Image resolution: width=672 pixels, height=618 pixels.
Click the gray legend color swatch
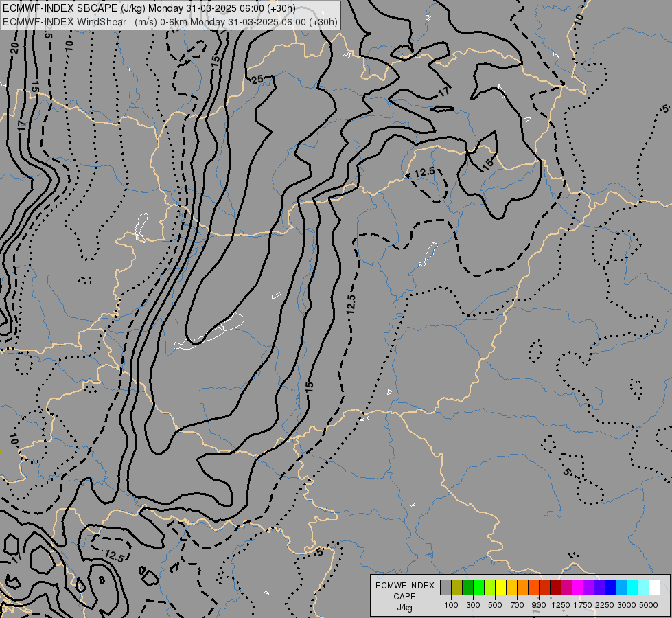tap(445, 588)
